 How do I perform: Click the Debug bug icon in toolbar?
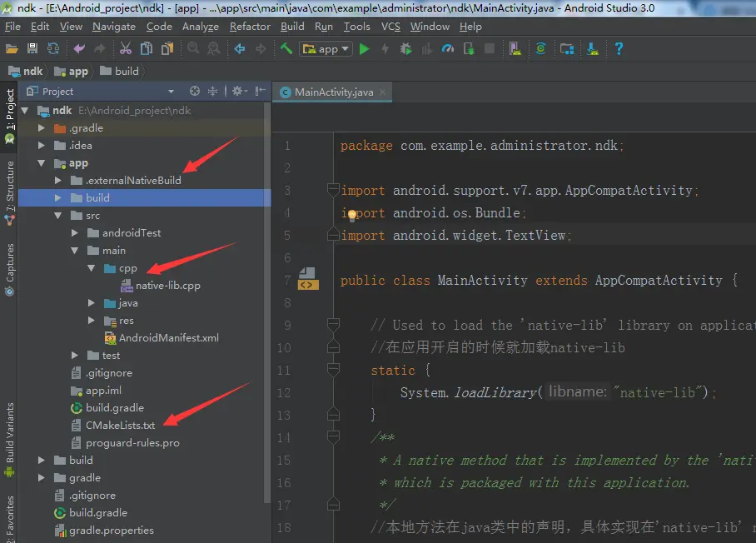point(405,49)
